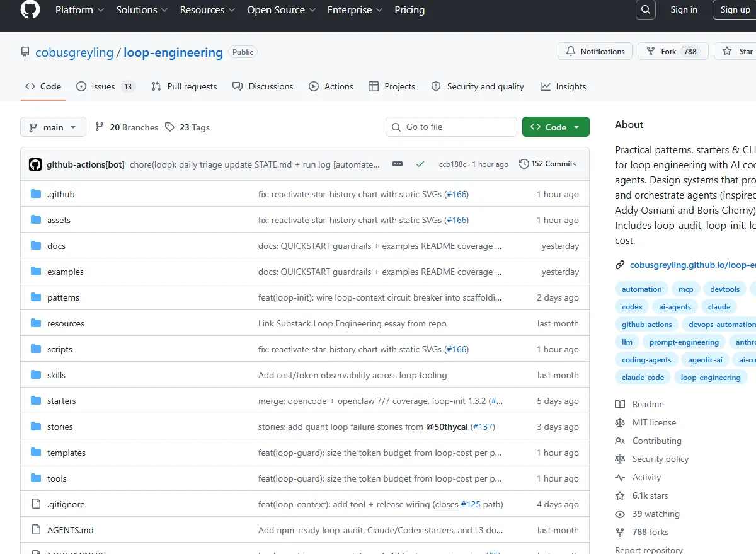This screenshot has width=756, height=554.
Task: Switch to the Projects tab
Action: point(392,86)
